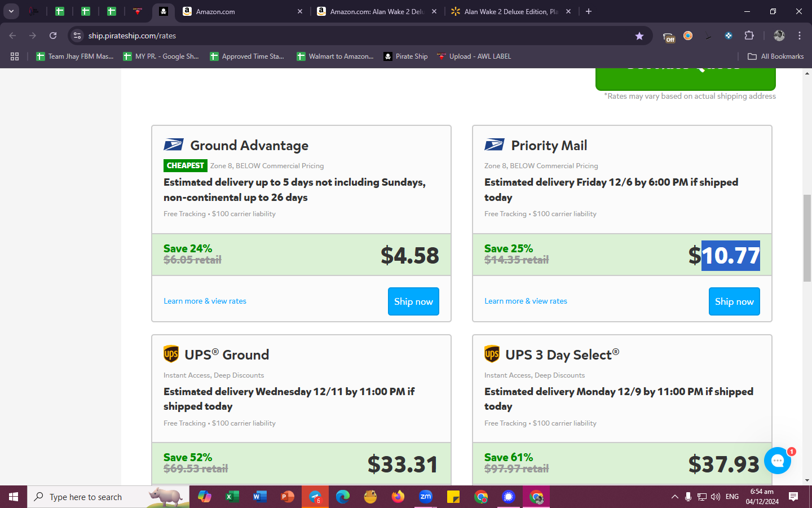
Task: Launch Word from the taskbar
Action: pyautogui.click(x=259, y=497)
